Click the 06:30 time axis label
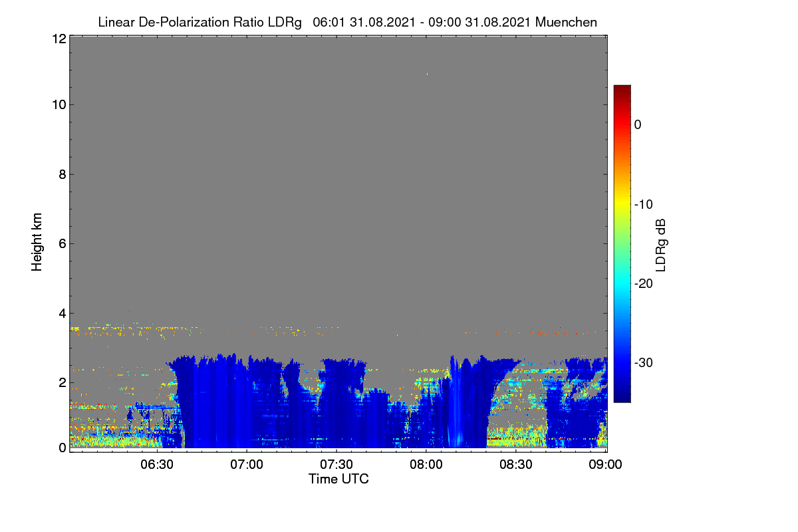Viewport: 798px width, 532px height. tap(157, 464)
